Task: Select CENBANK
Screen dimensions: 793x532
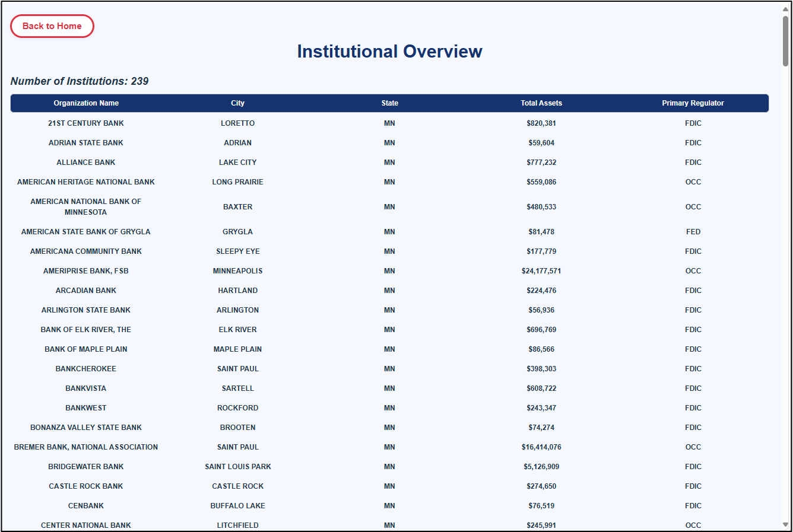Action: [x=86, y=506]
